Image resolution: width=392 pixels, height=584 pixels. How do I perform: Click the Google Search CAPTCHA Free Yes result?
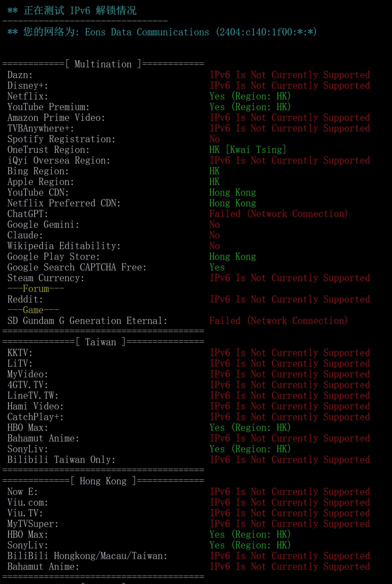point(217,267)
